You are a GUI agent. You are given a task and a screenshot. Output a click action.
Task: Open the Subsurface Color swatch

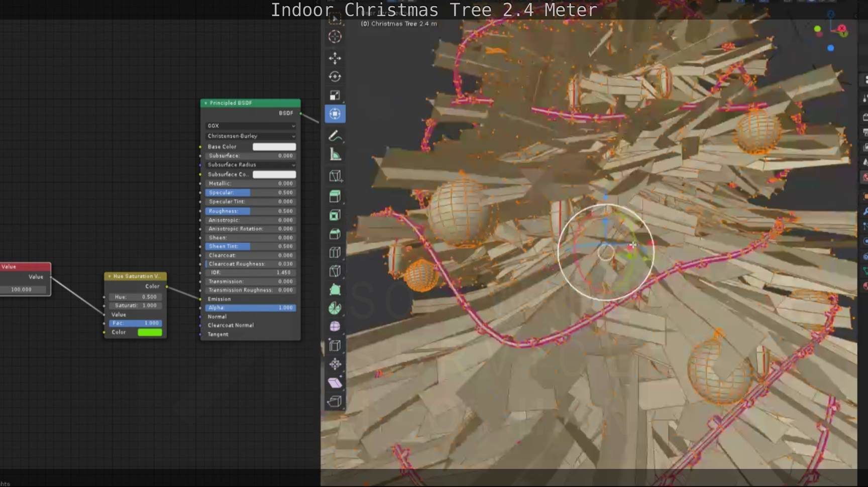pyautogui.click(x=274, y=174)
